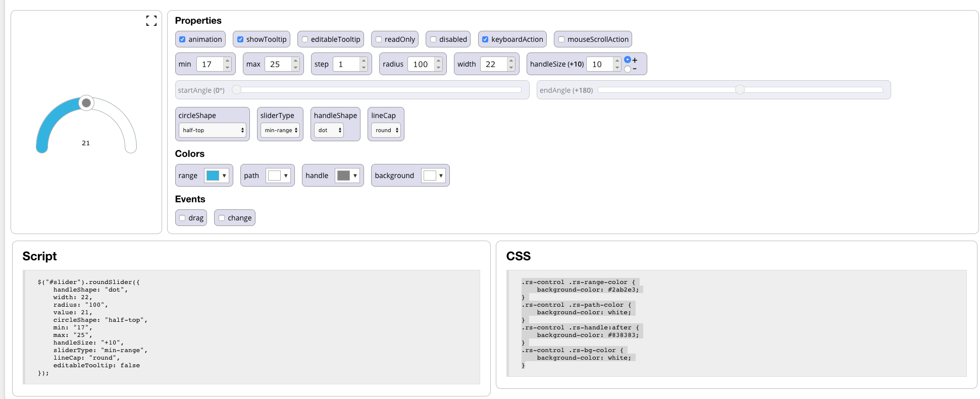Enable the drag event checkbox
The width and height of the screenshot is (980, 399).
(183, 218)
